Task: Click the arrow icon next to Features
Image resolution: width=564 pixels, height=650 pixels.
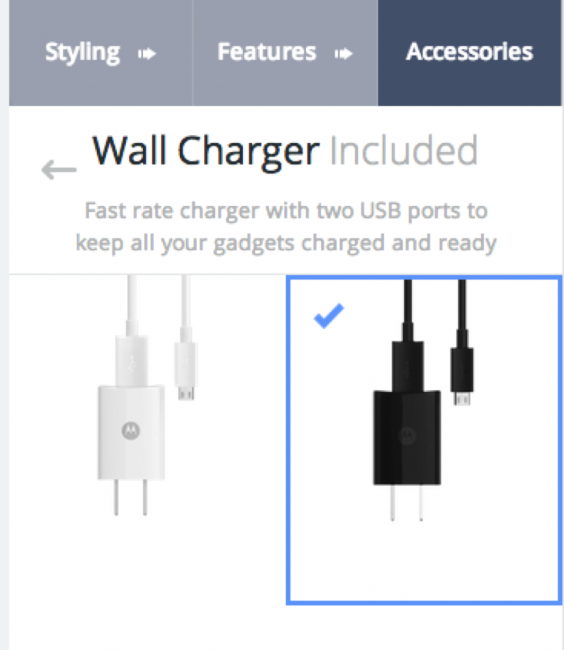Action: [344, 53]
